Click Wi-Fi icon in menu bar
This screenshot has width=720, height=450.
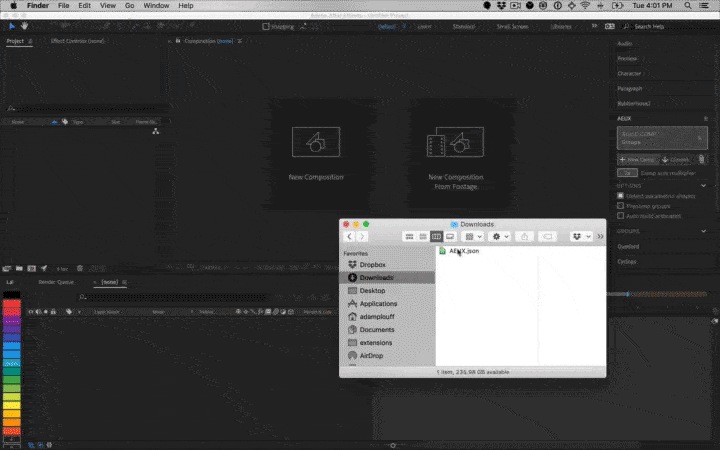(585, 6)
